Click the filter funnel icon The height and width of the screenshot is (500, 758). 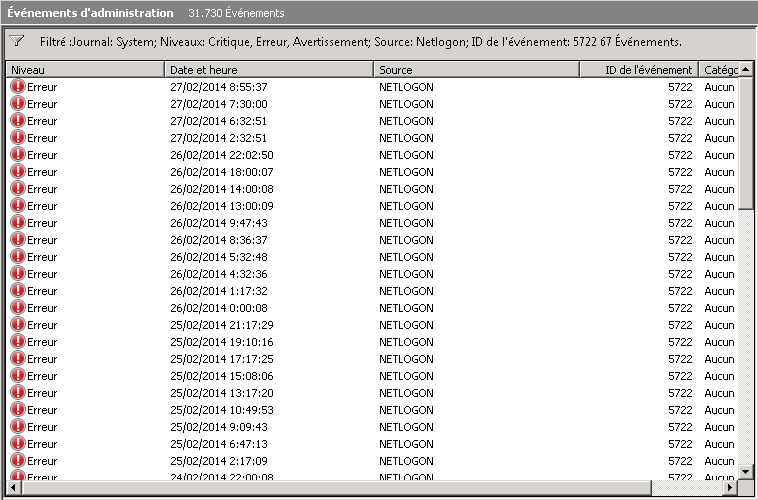[x=17, y=41]
